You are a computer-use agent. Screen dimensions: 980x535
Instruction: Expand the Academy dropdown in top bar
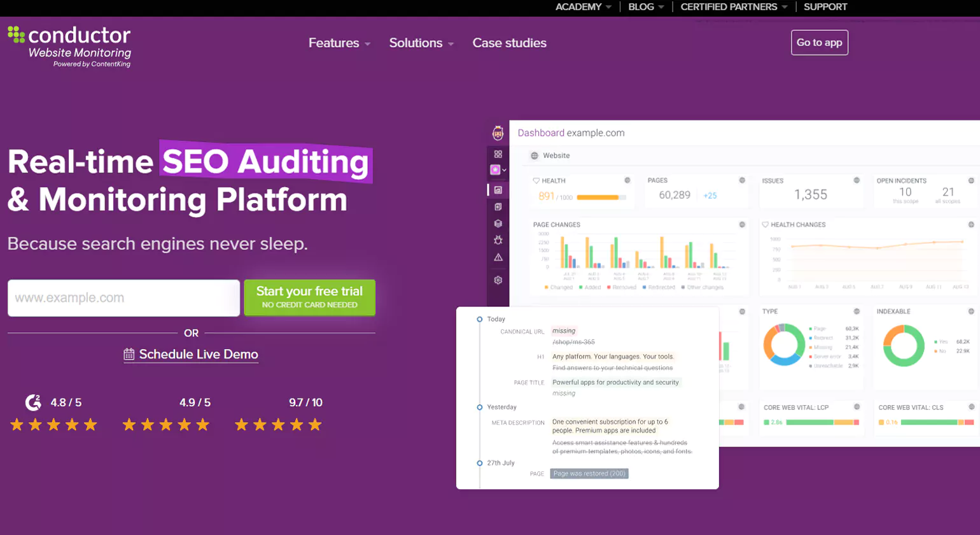tap(583, 7)
